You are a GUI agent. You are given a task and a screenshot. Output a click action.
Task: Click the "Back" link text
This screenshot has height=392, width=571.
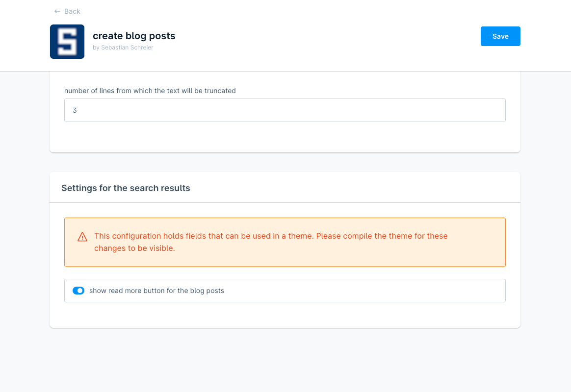[72, 11]
